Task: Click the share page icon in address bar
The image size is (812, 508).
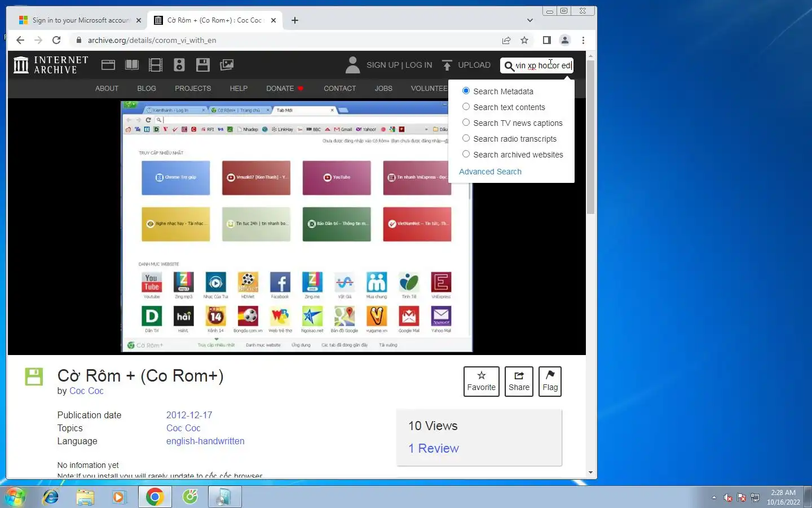Action: tap(506, 40)
